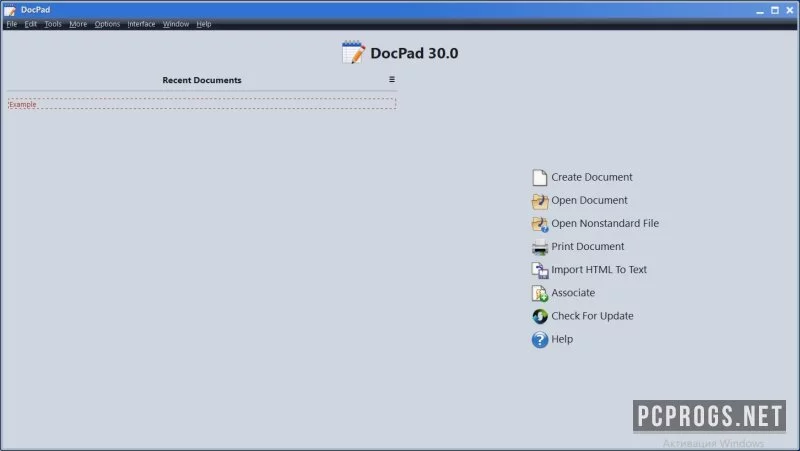Viewport: 800px width, 451px height.
Task: Open the Window menu
Action: (176, 24)
